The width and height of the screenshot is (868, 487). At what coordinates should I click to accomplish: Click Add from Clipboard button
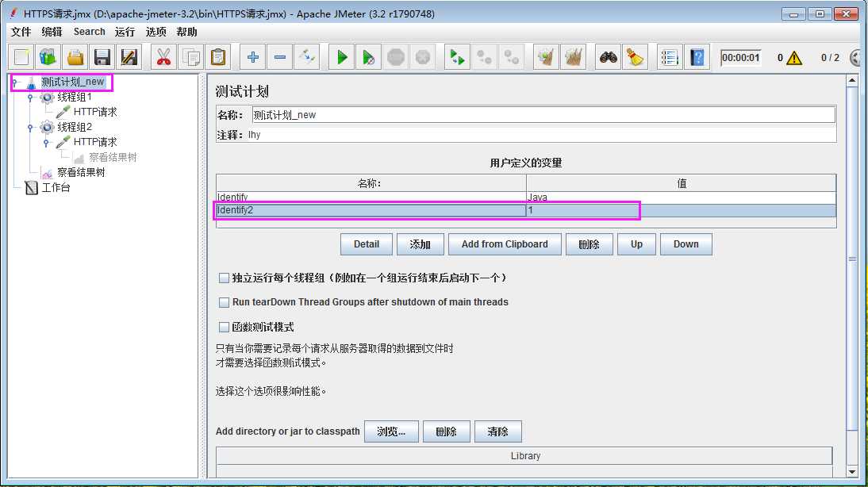click(x=505, y=244)
